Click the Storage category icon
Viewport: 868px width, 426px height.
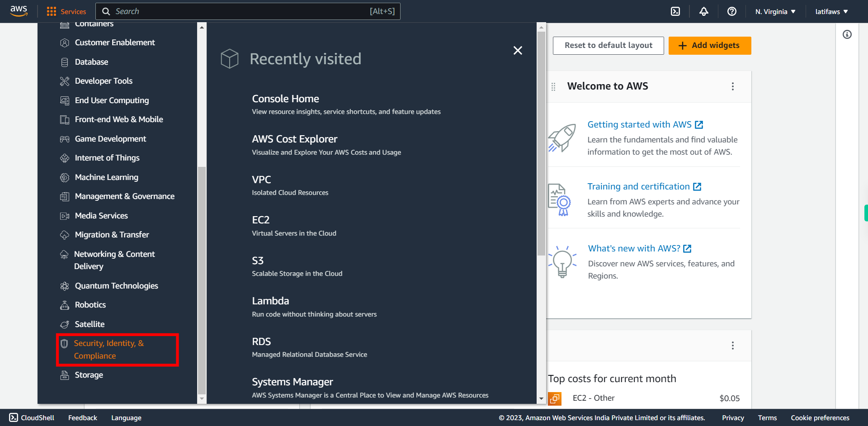pyautogui.click(x=65, y=375)
